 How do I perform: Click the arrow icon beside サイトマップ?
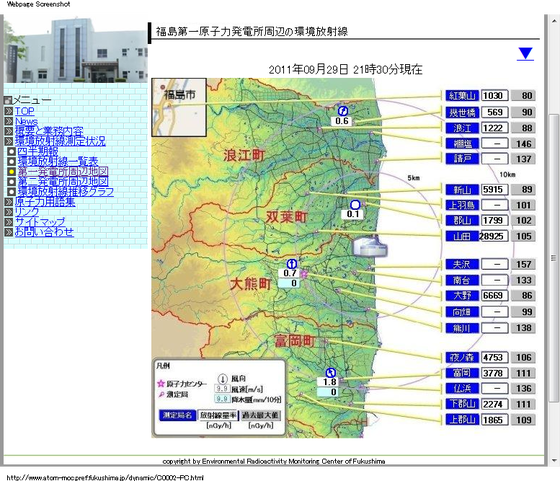(9, 222)
